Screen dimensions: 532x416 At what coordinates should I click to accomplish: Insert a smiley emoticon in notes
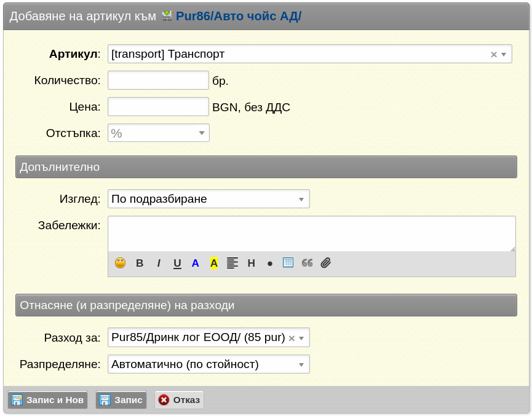tap(120, 263)
